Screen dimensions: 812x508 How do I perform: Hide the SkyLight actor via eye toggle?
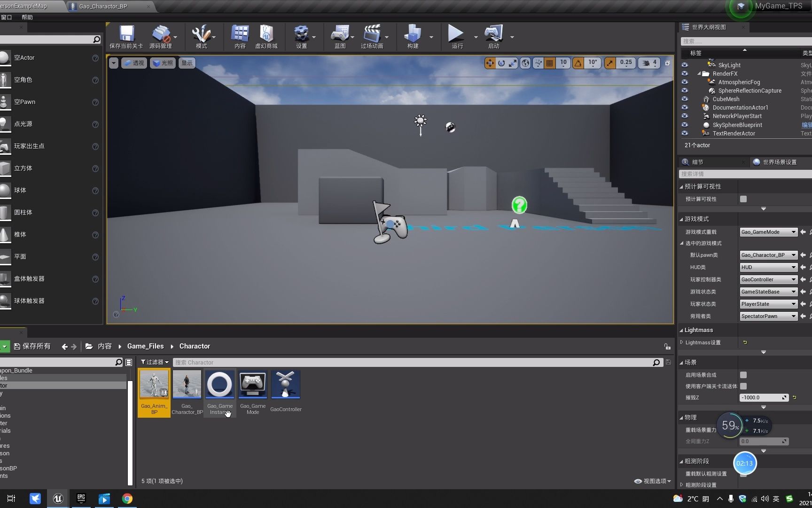point(684,65)
